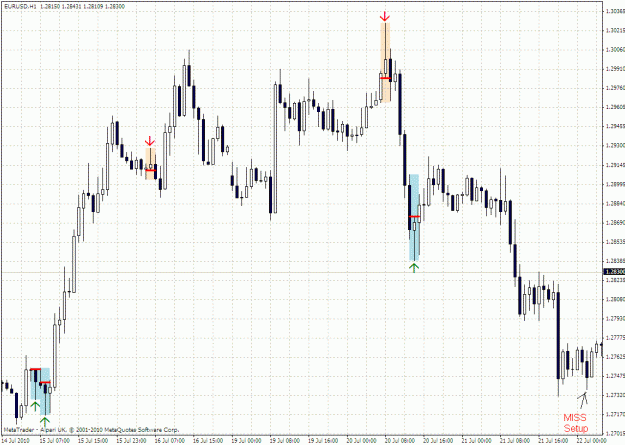Click the 1.27475 price scale label

[615, 376]
